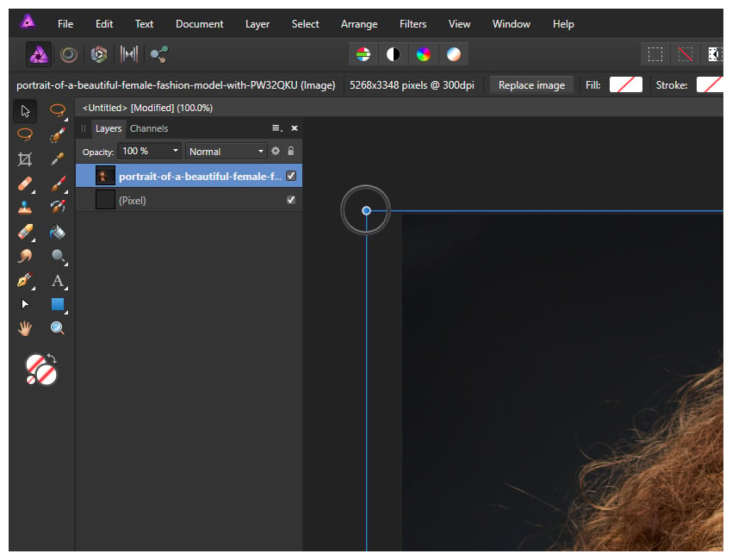Select the Pen tool
This screenshot has height=560, width=732.
[x=25, y=280]
